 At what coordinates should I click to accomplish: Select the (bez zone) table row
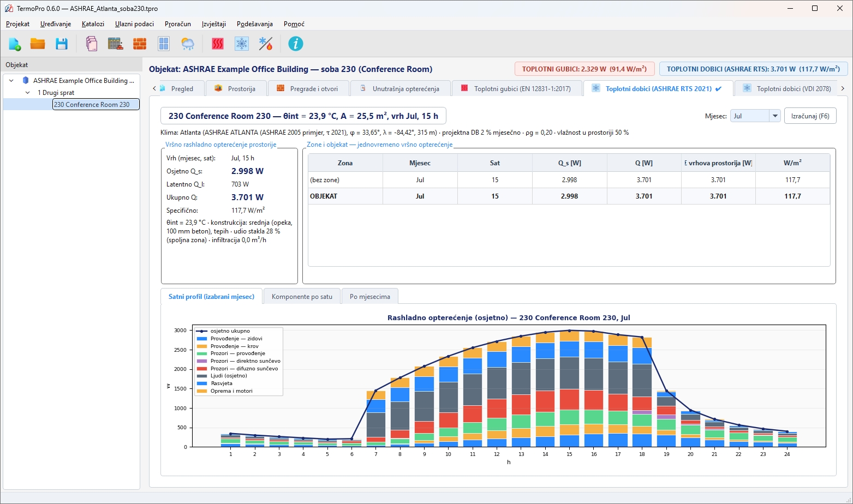(569, 180)
